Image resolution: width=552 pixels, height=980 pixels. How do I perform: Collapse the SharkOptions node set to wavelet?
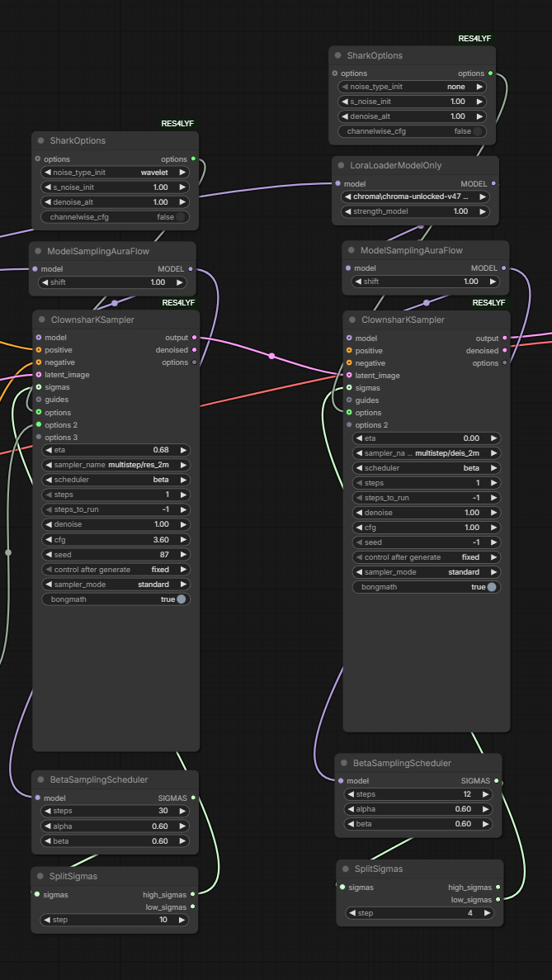click(x=41, y=141)
